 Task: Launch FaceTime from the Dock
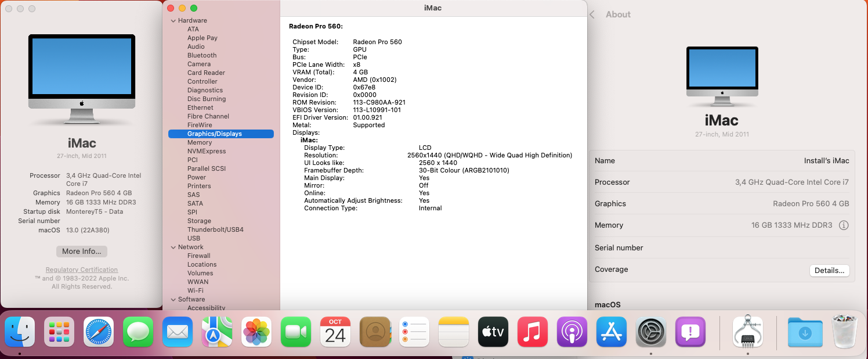tap(296, 332)
